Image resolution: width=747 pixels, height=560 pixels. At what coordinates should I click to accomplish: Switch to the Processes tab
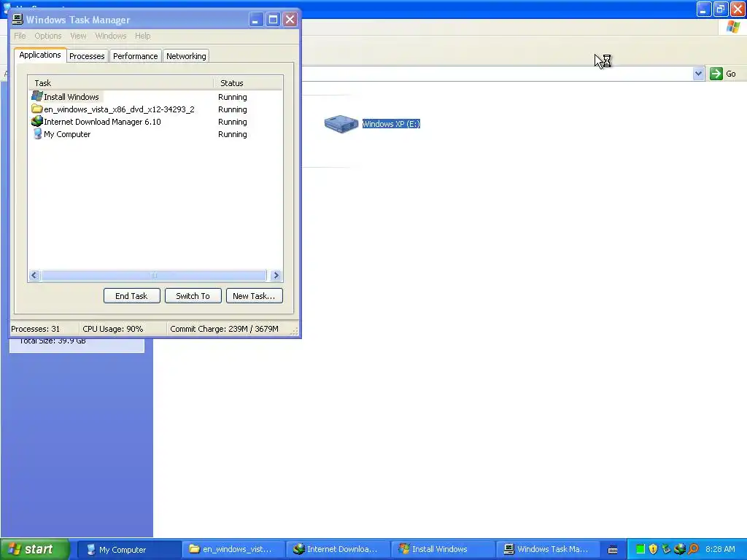[x=87, y=55]
